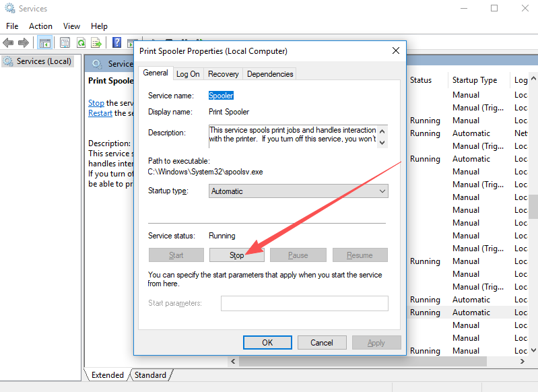
Task: Open the Action menu
Action: [x=40, y=26]
